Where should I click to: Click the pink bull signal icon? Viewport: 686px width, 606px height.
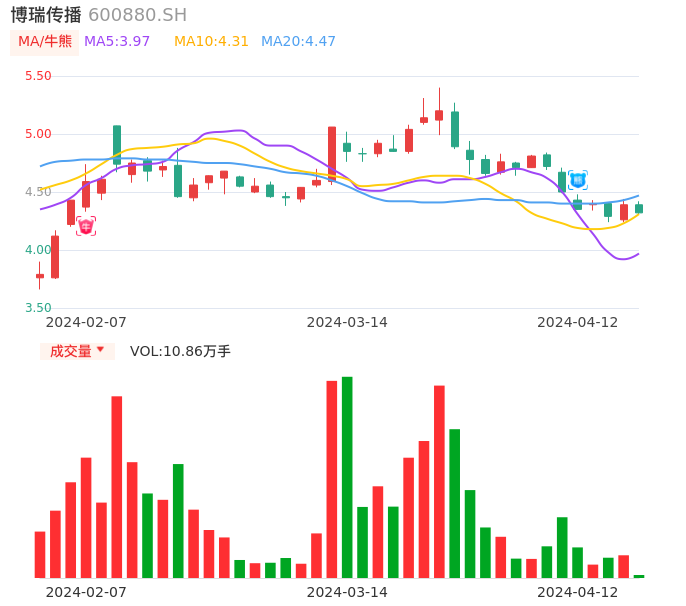pyautogui.click(x=86, y=226)
